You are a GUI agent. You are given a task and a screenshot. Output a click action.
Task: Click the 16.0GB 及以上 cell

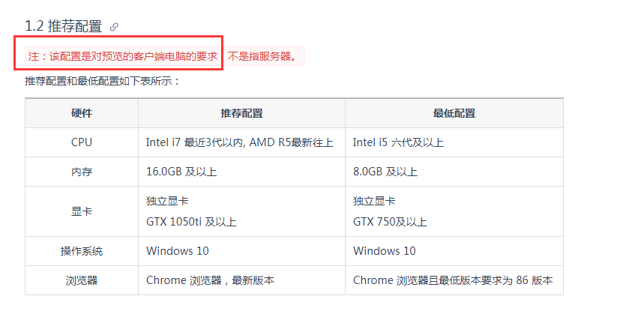pos(241,172)
